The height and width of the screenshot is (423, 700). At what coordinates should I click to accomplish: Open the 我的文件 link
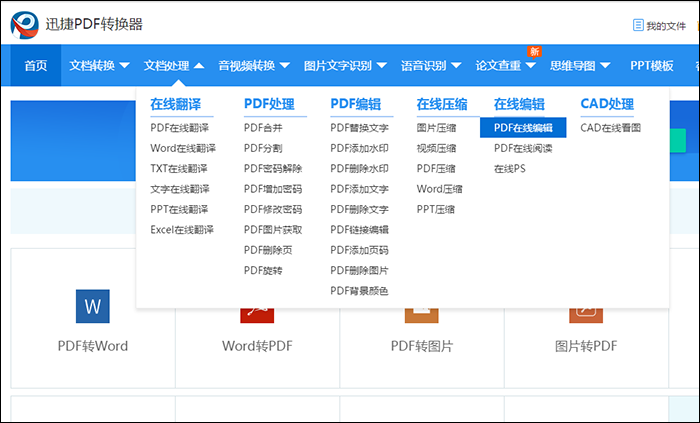666,26
